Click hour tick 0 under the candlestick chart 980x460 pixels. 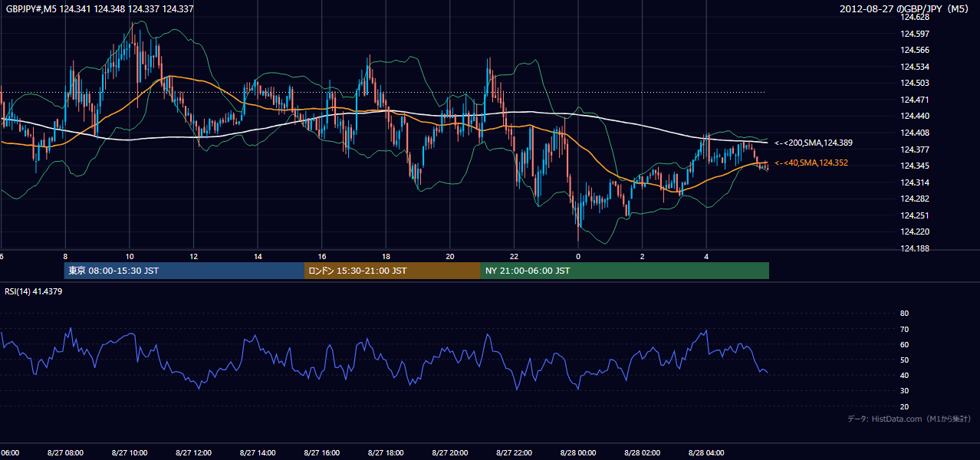click(x=578, y=257)
